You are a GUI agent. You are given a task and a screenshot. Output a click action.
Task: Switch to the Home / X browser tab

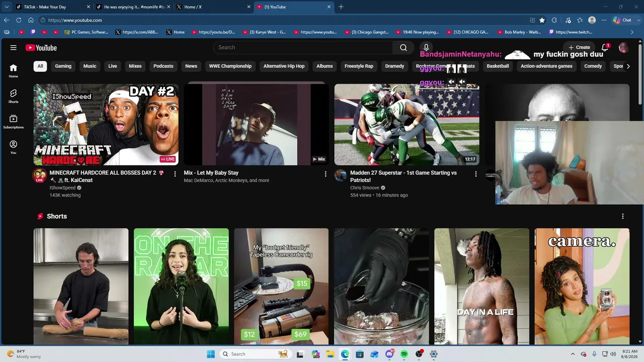click(x=214, y=7)
